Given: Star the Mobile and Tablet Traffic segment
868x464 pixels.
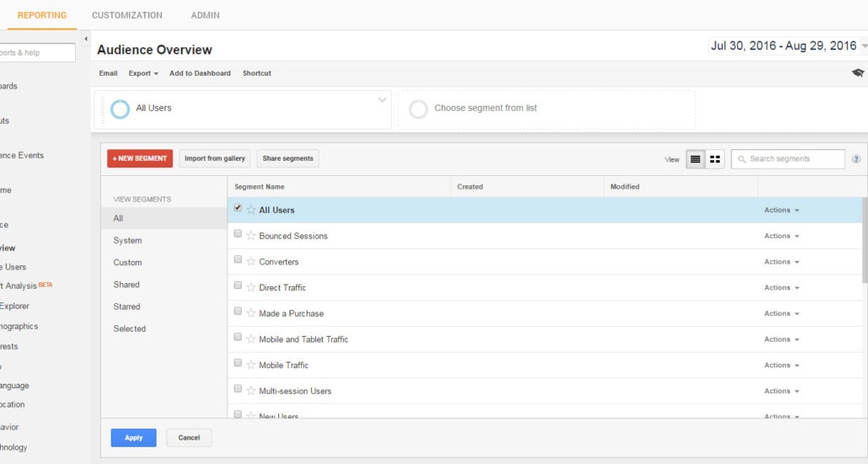Looking at the screenshot, I should point(251,339).
